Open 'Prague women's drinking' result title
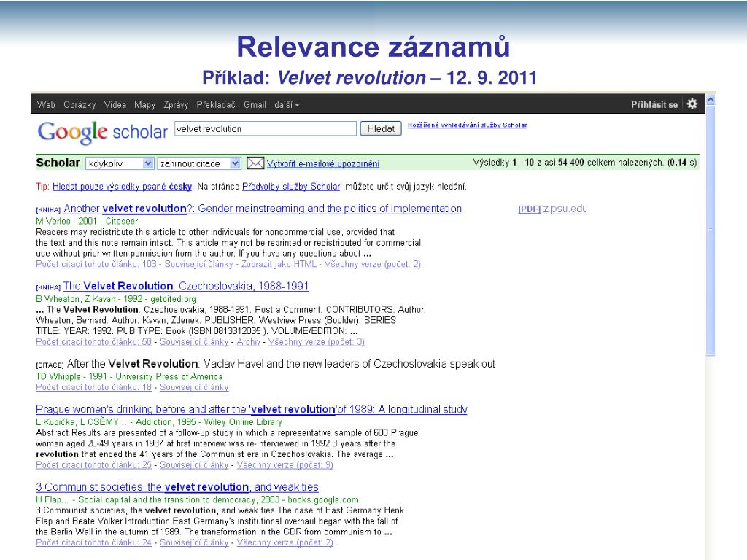 click(x=252, y=410)
